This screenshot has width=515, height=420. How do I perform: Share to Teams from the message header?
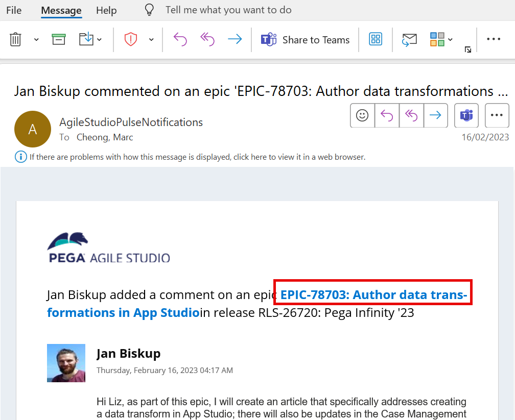point(466,115)
